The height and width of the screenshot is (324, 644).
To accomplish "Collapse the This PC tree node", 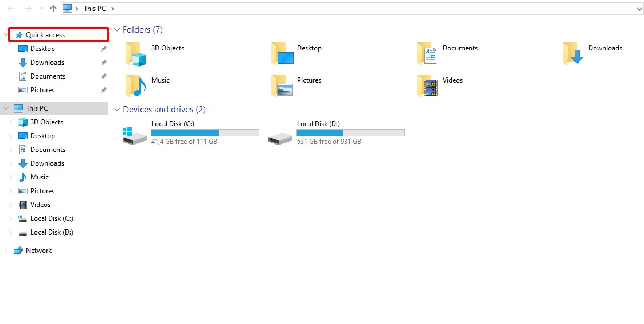I will [6, 108].
